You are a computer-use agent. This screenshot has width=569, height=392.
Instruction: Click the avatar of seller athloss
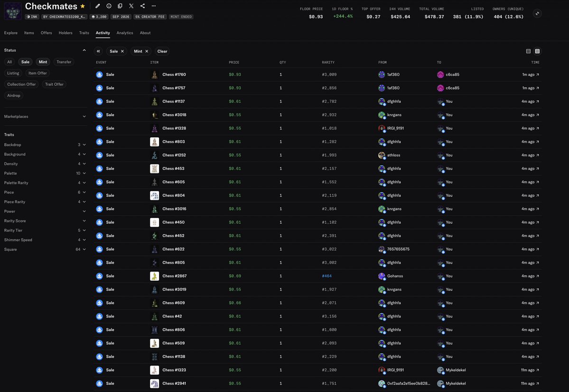tap(382, 155)
